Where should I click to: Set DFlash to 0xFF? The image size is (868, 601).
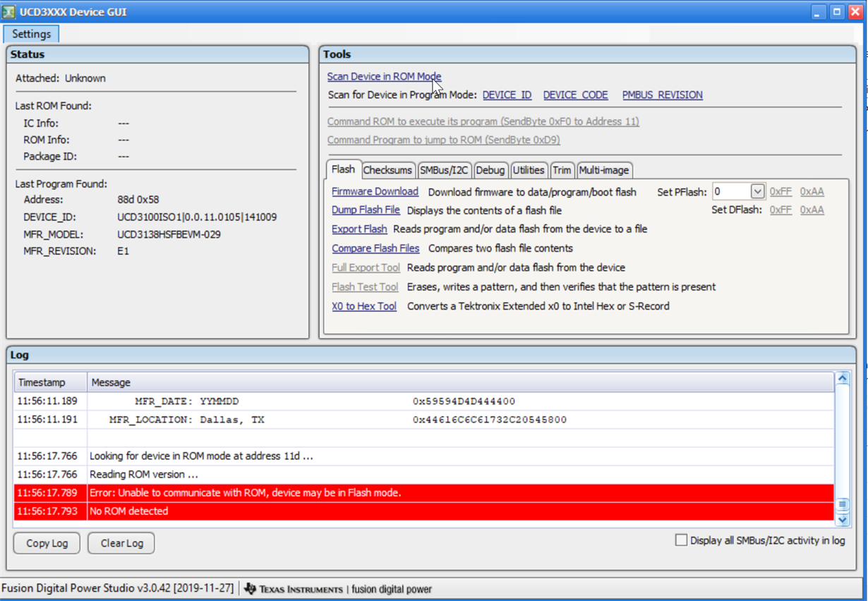click(780, 210)
